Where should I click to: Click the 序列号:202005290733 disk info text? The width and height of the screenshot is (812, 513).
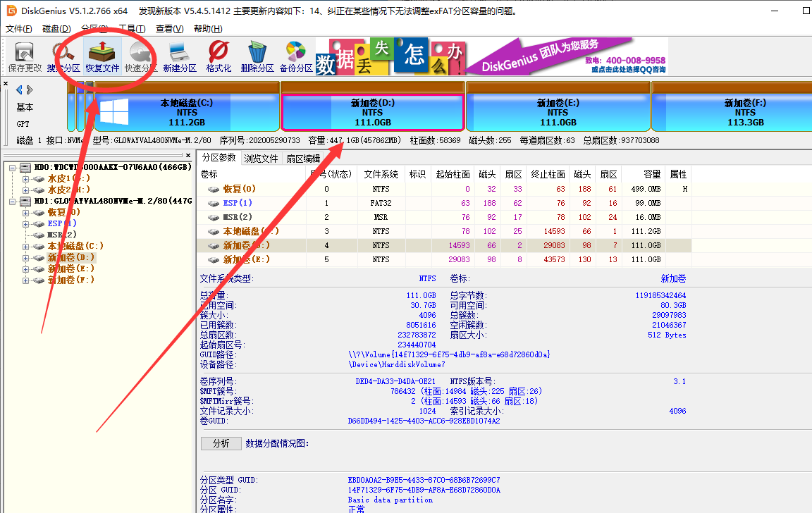(x=260, y=140)
